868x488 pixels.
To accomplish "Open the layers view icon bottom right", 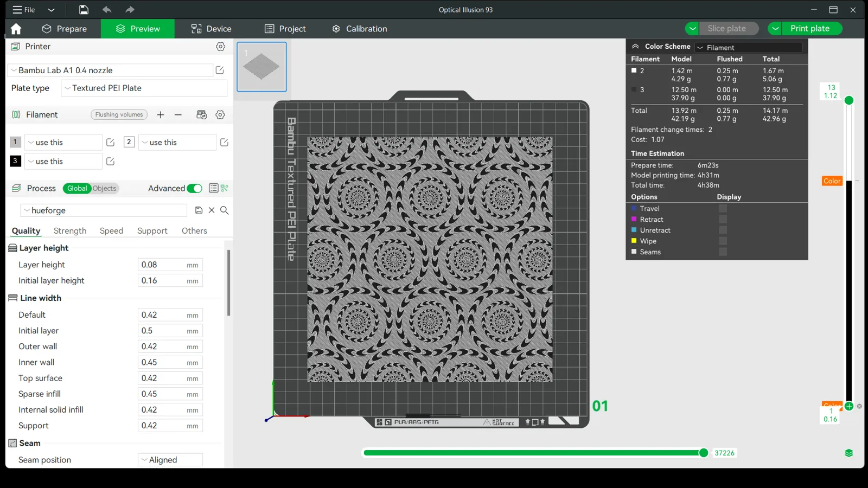I will coord(849,453).
